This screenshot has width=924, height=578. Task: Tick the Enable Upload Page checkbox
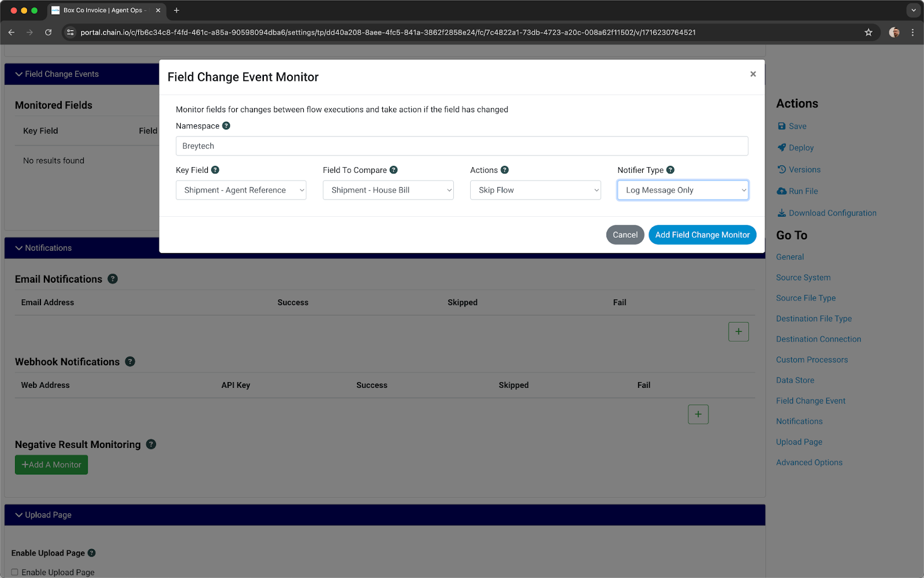click(15, 572)
